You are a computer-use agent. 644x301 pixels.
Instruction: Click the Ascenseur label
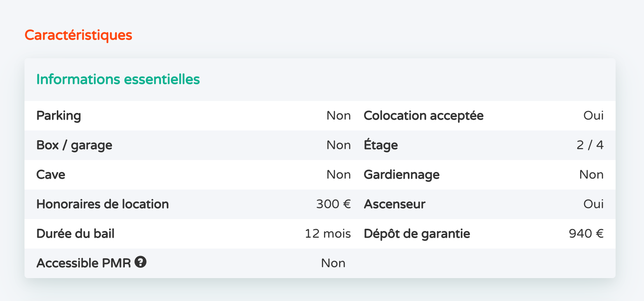(x=394, y=204)
